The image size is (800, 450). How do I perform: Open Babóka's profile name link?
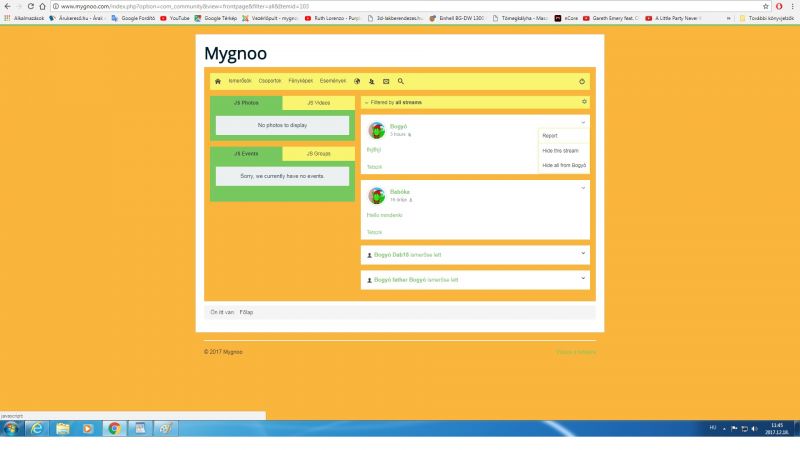click(x=399, y=192)
